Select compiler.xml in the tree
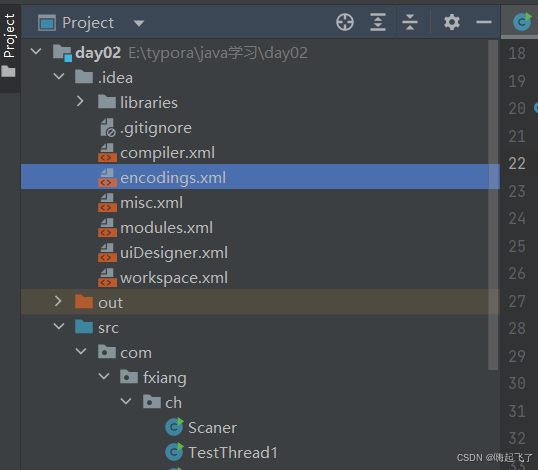 (x=260, y=153)
